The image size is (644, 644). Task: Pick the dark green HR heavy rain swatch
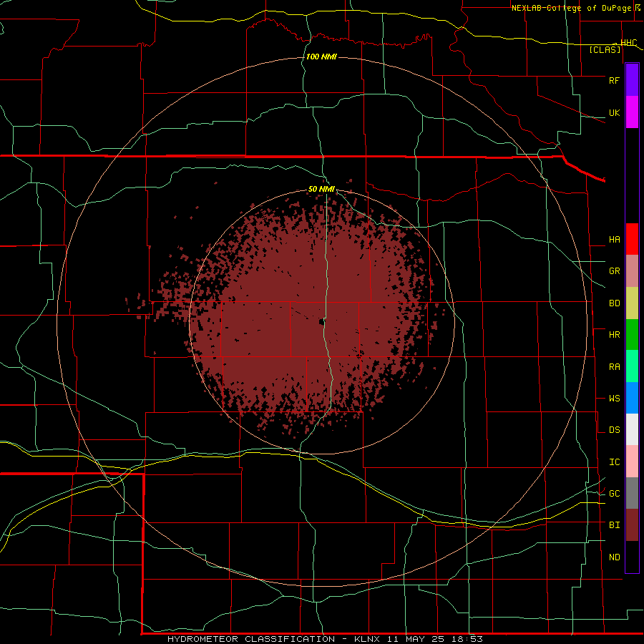(x=632, y=335)
